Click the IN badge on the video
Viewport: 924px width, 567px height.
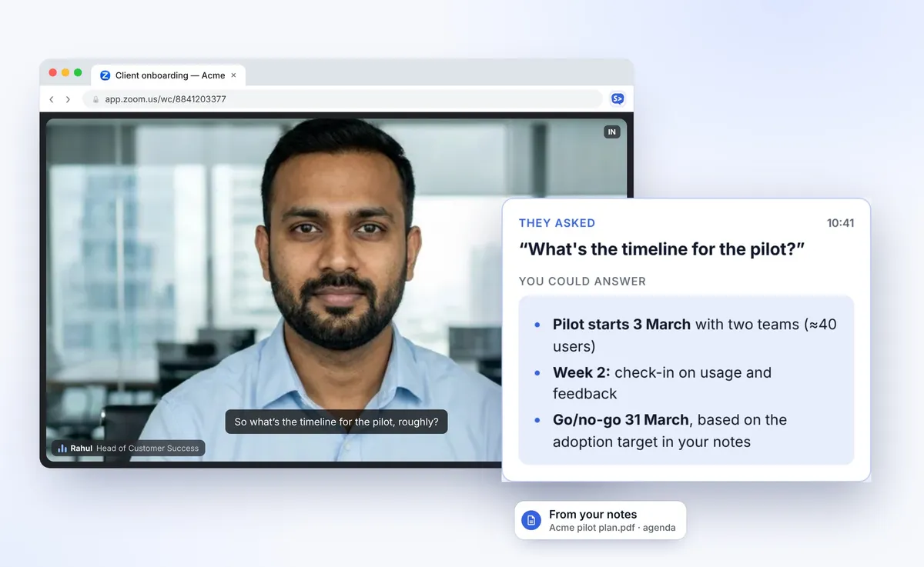(612, 132)
